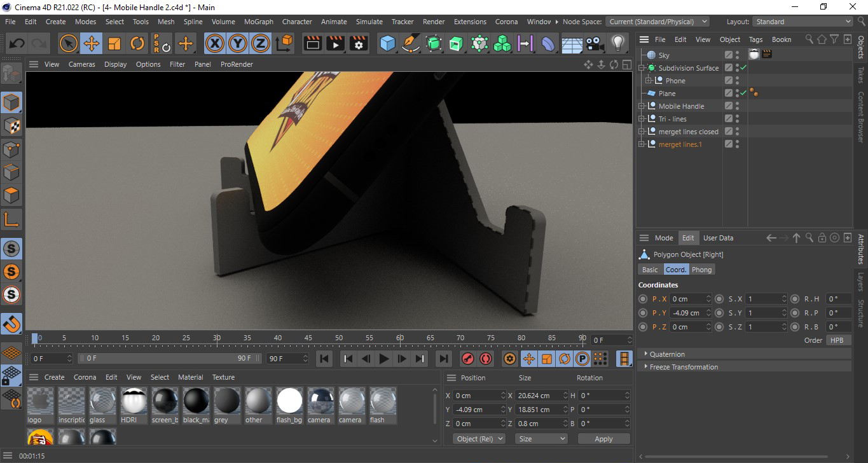
Task: Select the Scale tool
Action: tap(114, 43)
